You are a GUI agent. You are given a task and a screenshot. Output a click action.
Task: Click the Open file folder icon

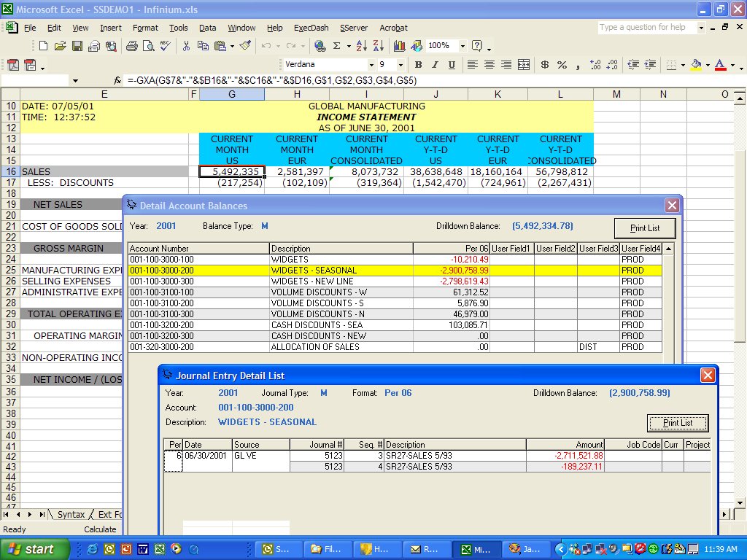click(60, 46)
